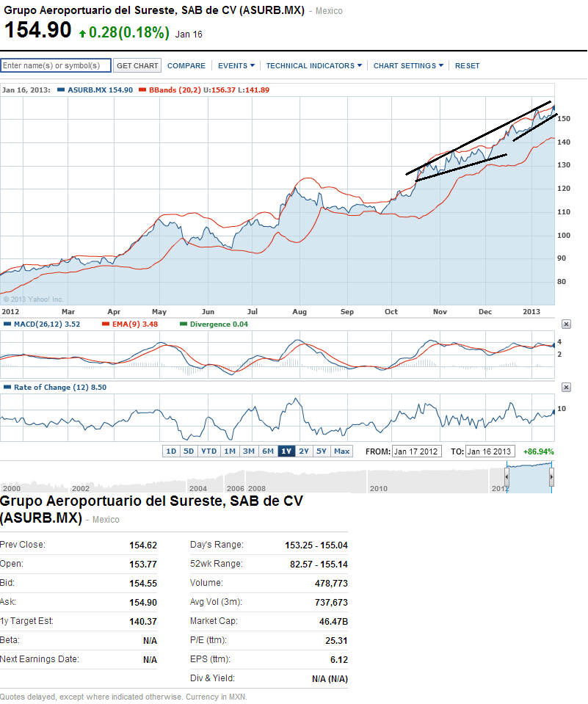The width and height of the screenshot is (588, 704).
Task: Click the EPS (ttm) value 6.12
Action: tap(339, 659)
